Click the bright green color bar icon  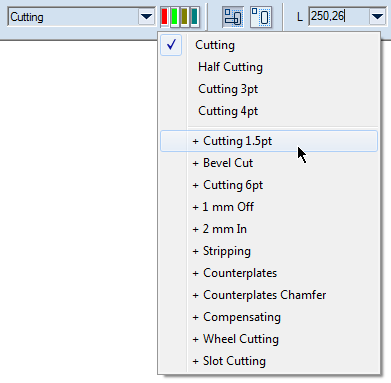pos(174,17)
